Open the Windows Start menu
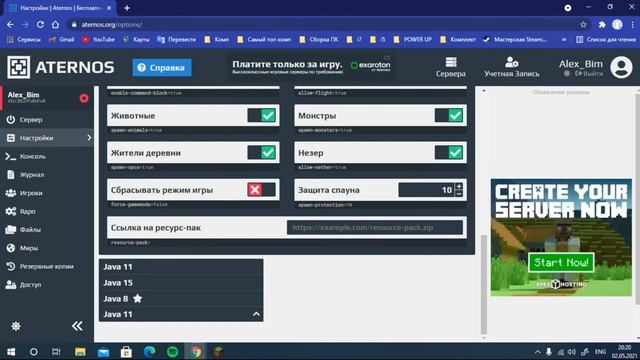Image resolution: width=640 pixels, height=360 pixels. [x=11, y=351]
